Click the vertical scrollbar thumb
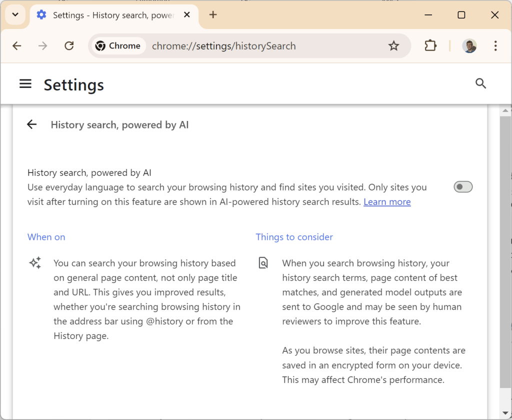The width and height of the screenshot is (512, 420). pyautogui.click(x=505, y=252)
